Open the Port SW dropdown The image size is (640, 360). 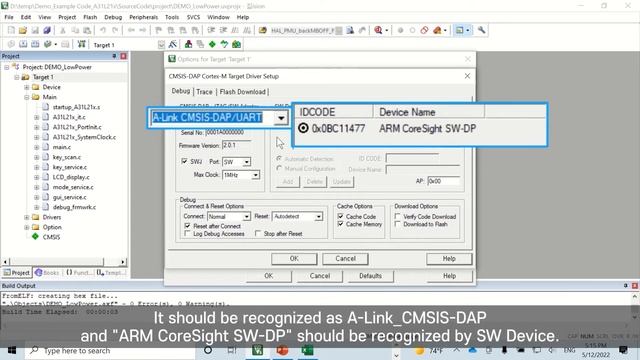pos(247,162)
